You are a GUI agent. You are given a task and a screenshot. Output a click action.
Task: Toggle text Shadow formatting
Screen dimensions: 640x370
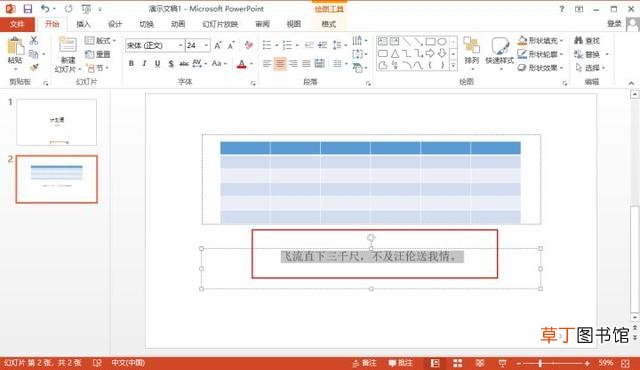(171, 64)
